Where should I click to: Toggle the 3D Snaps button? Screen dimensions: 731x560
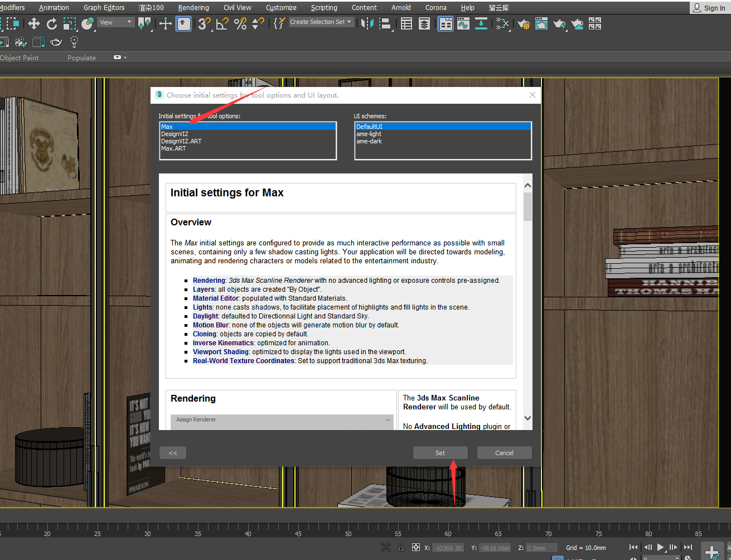204,23
